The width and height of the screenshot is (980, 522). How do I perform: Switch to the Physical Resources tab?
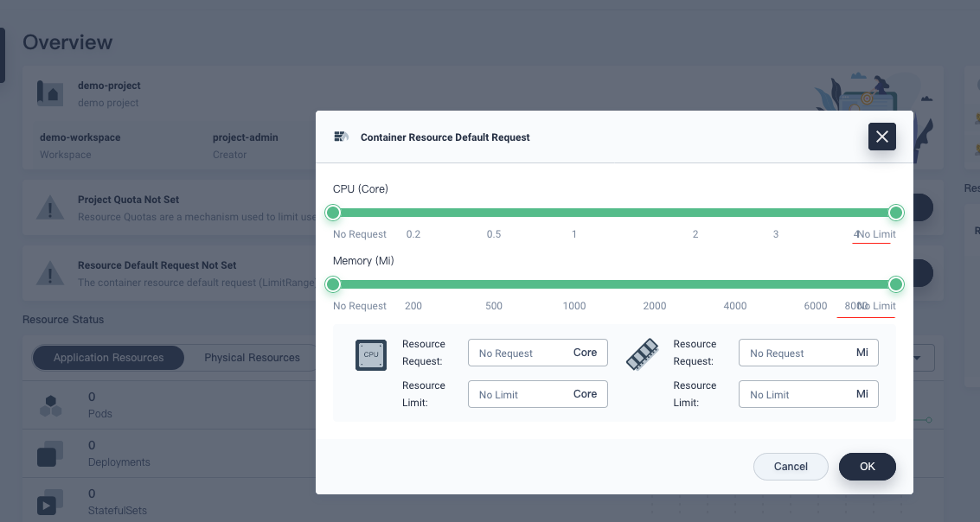point(252,358)
